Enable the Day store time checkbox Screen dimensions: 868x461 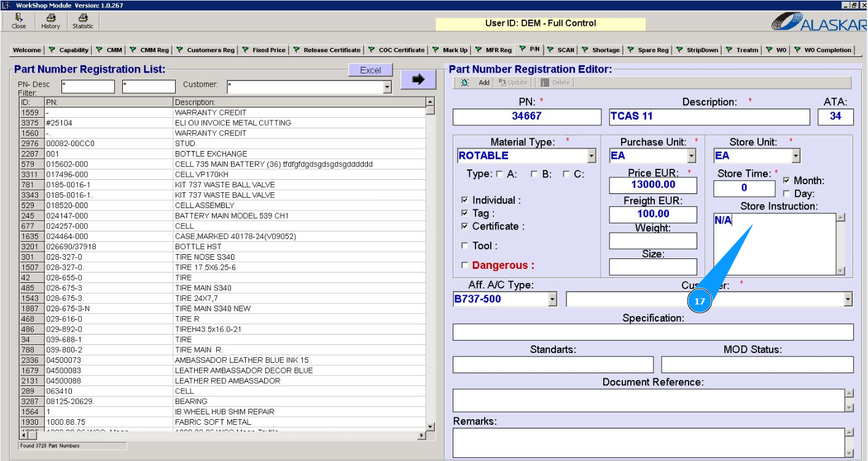point(786,194)
